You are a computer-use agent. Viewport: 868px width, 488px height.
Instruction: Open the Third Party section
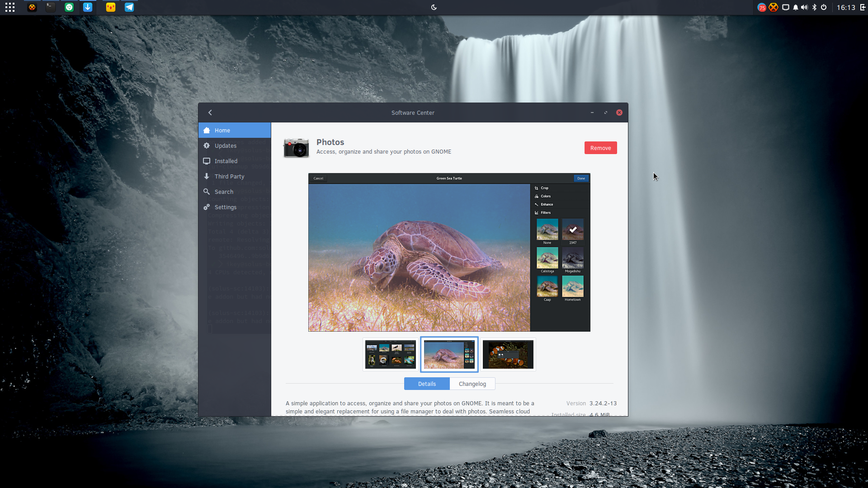point(235,176)
